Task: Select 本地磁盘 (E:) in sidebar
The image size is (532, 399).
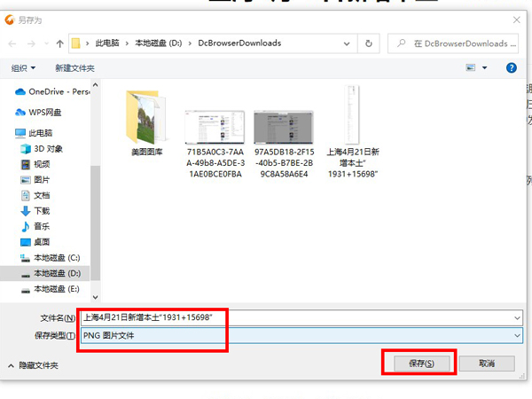Action: (51, 289)
